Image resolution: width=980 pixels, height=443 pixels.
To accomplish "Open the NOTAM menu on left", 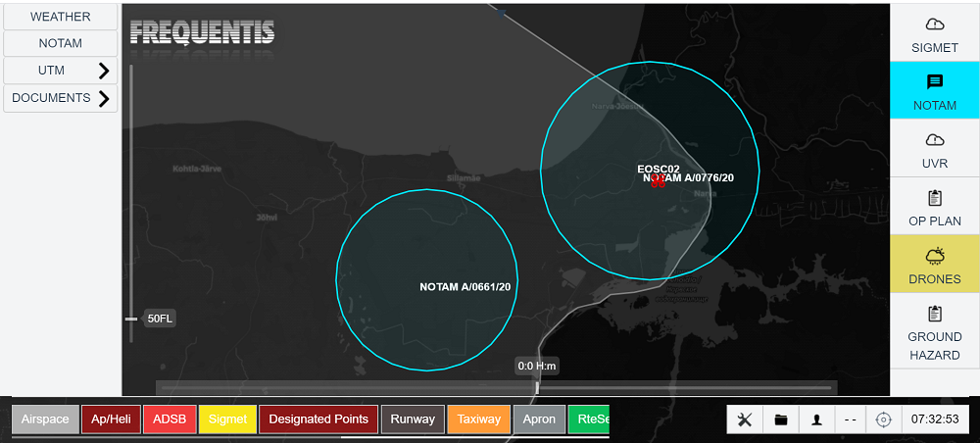I will [x=61, y=44].
